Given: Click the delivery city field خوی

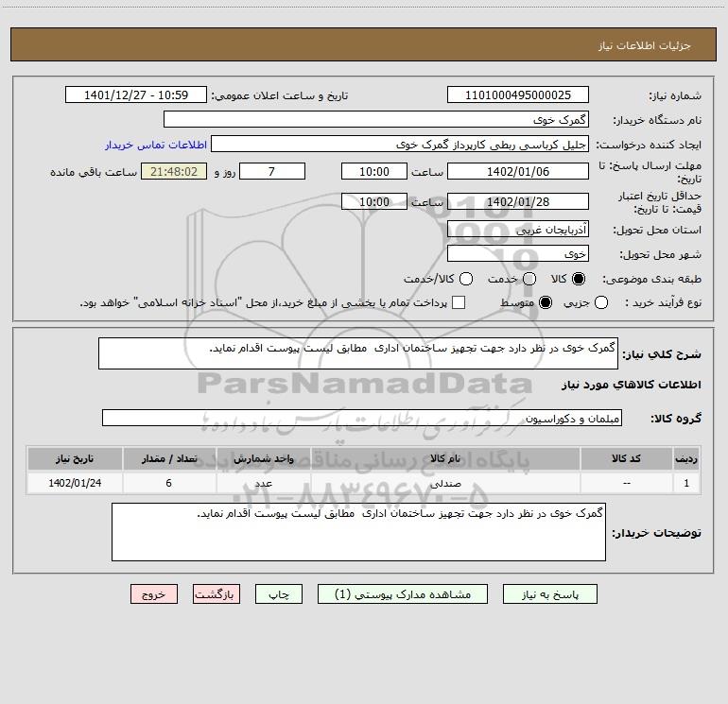Looking at the screenshot, I should pos(518,253).
